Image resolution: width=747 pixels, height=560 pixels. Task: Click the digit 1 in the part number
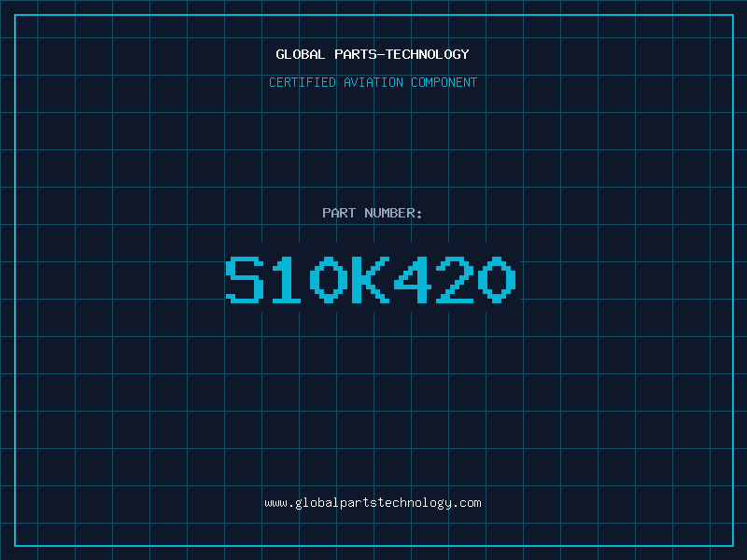[287, 279]
